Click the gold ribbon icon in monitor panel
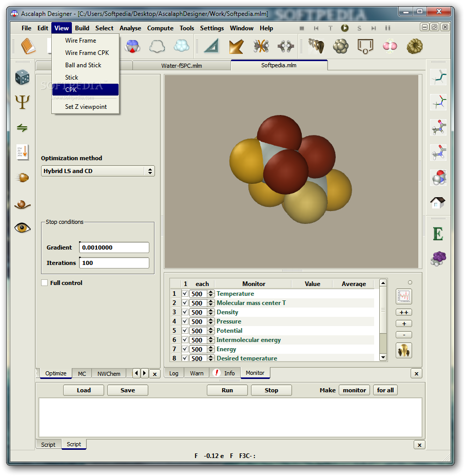This screenshot has width=465, height=476. point(404,351)
